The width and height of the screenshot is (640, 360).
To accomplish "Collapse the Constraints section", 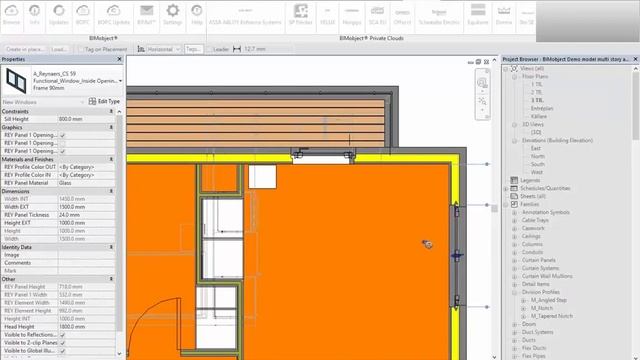I will click(x=111, y=111).
